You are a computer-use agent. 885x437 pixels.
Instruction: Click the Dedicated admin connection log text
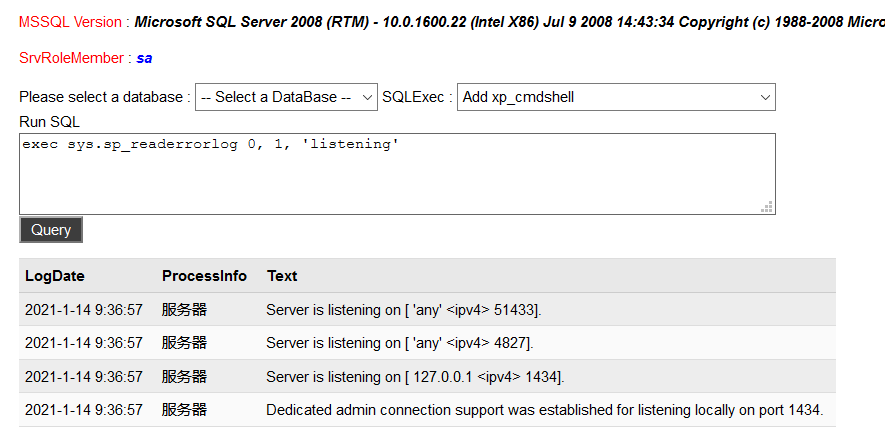point(545,410)
